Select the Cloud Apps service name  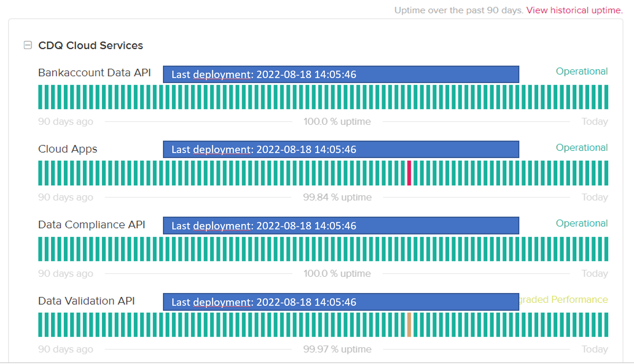(67, 149)
